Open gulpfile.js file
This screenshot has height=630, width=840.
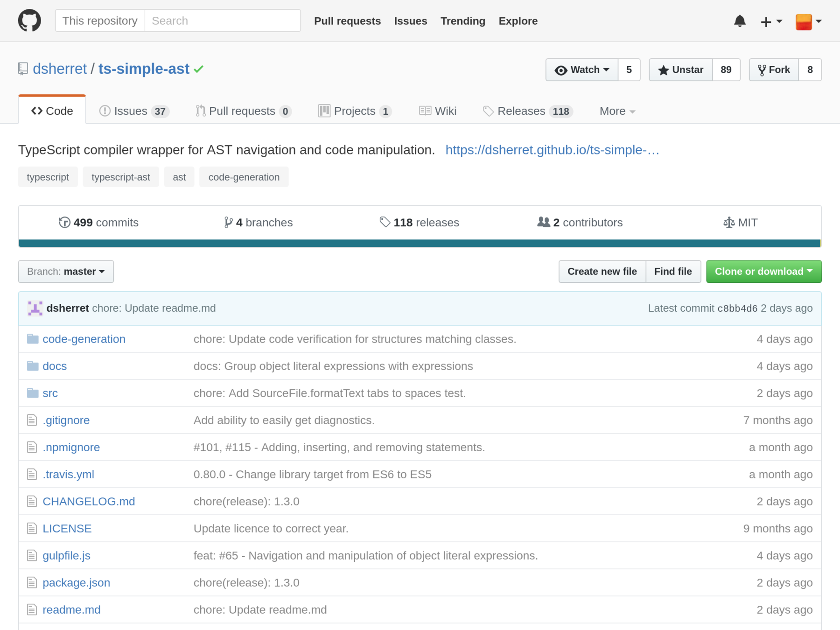coord(66,555)
